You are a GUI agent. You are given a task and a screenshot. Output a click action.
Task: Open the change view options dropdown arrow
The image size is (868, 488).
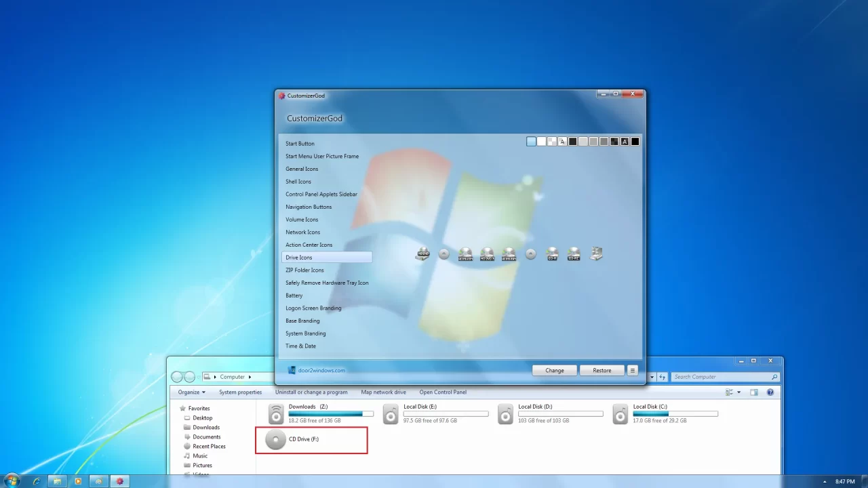tap(739, 392)
